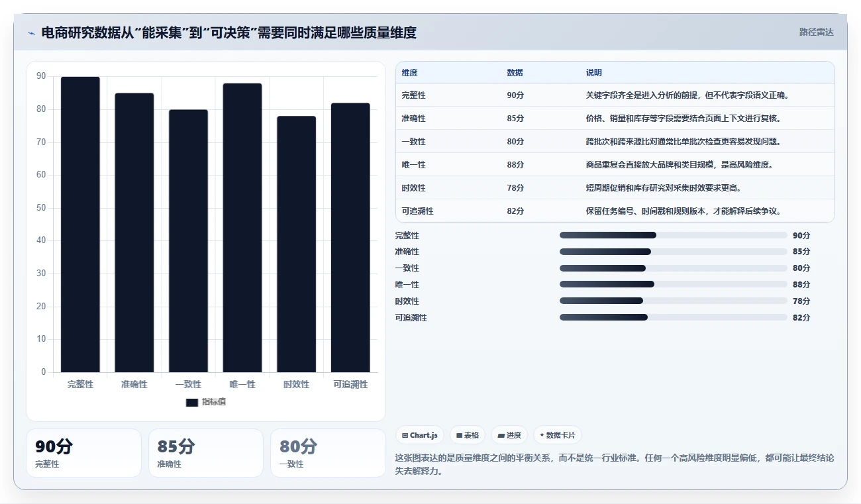Click the 完整性 x-axis label
Viewport: 861px width, 504px height.
pyautogui.click(x=80, y=384)
